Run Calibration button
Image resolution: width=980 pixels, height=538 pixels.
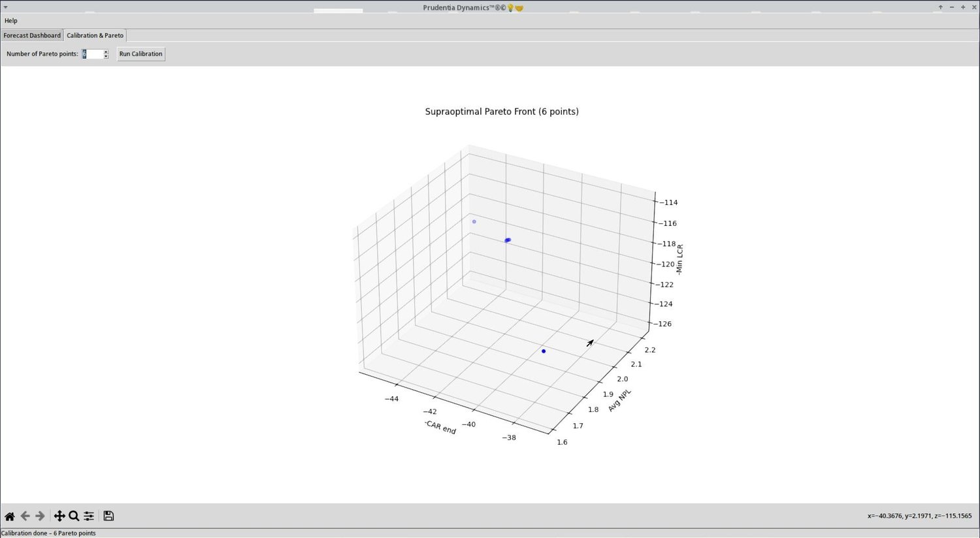[x=141, y=54]
